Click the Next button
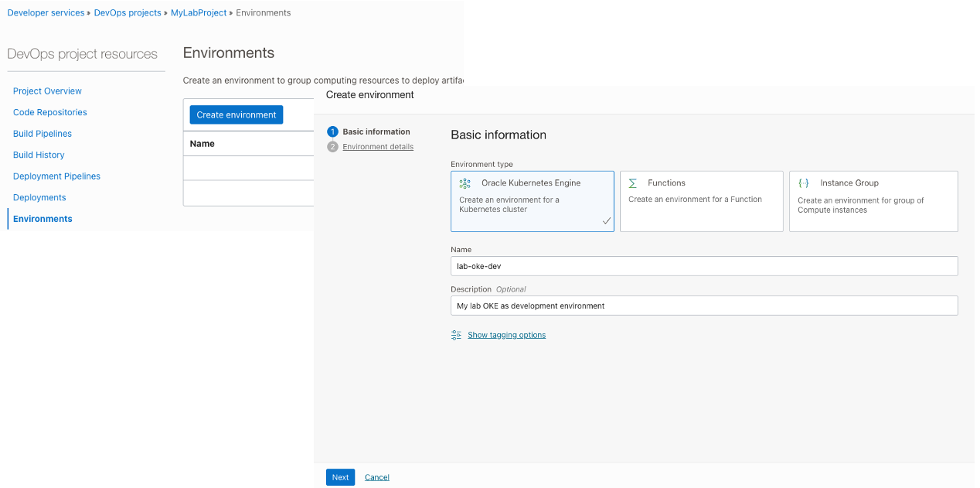The image size is (980, 488). [x=340, y=477]
